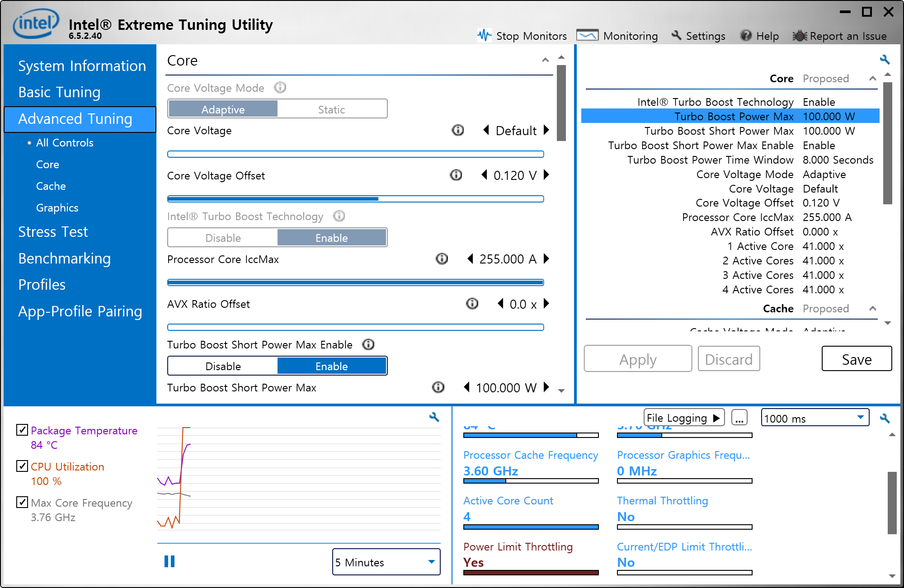904x588 pixels.
Task: Click the monitor tiles scrollbar thumb
Action: click(x=892, y=503)
